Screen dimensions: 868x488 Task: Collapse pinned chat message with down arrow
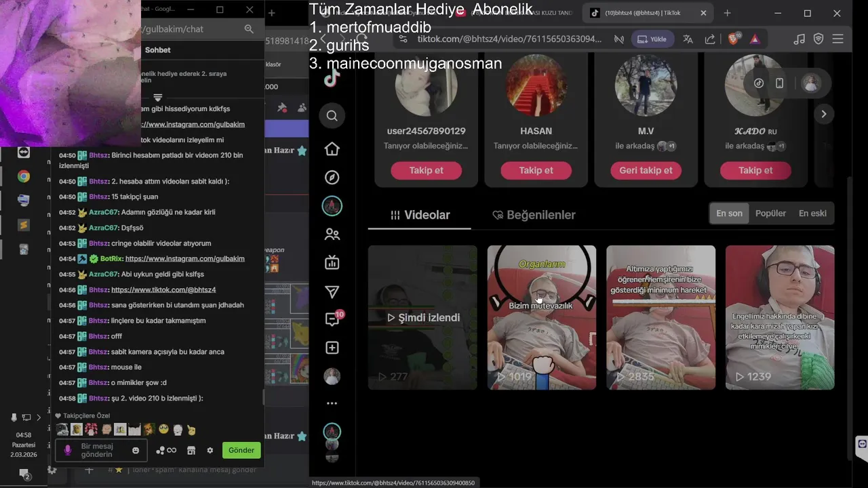[157, 98]
